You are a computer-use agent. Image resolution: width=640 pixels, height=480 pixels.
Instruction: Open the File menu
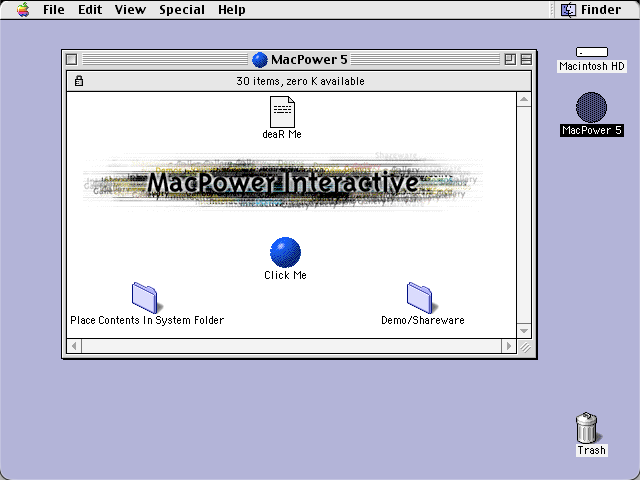click(53, 9)
